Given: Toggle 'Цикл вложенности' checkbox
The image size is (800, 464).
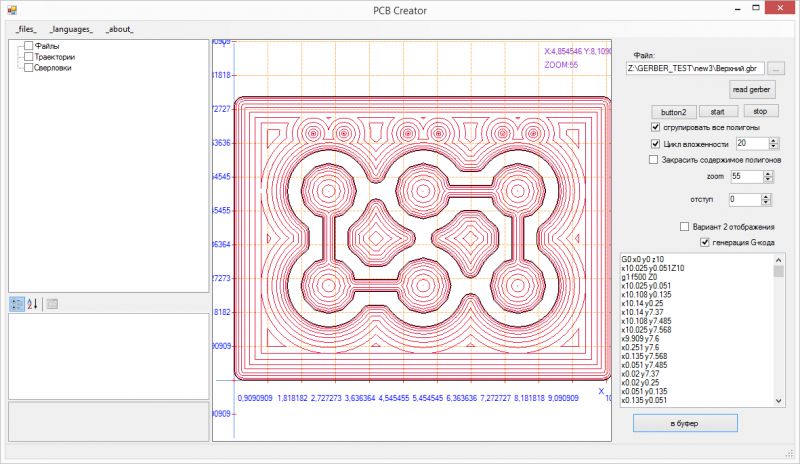Looking at the screenshot, I should [656, 144].
